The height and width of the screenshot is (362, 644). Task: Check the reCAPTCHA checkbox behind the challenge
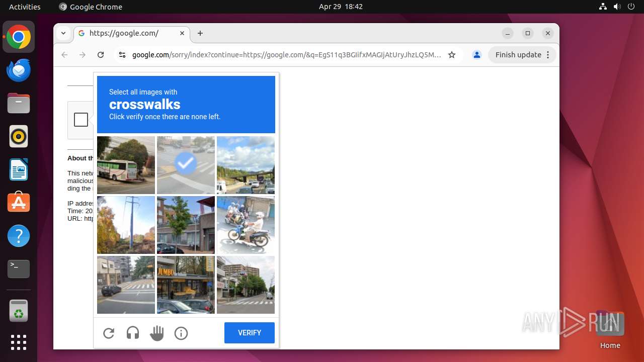(x=81, y=120)
